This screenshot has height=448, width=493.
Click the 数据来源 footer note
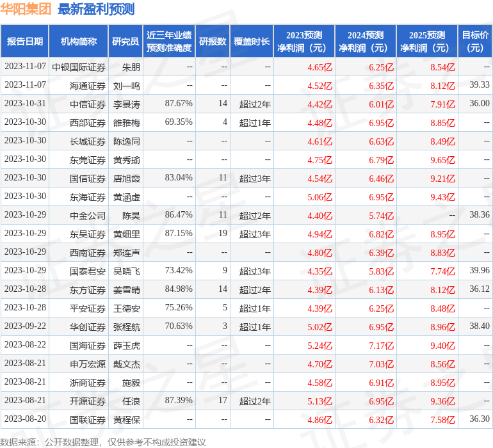click(x=103, y=442)
